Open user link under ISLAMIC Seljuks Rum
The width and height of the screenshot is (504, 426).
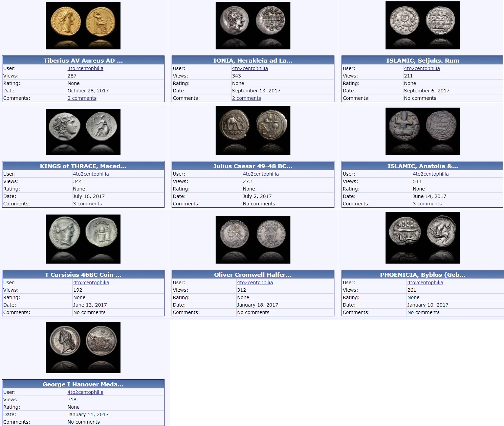[422, 68]
